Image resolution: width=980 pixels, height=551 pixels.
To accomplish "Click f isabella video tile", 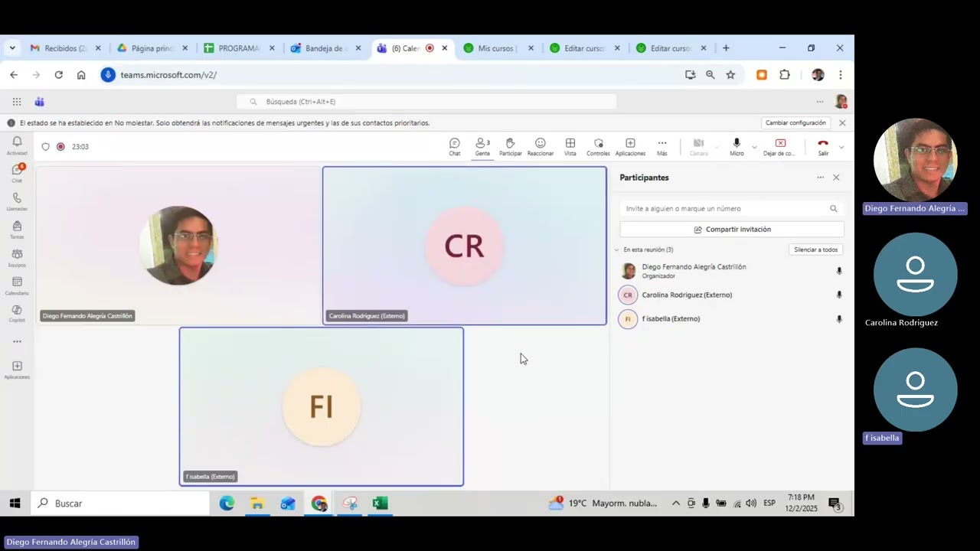I will pos(322,406).
